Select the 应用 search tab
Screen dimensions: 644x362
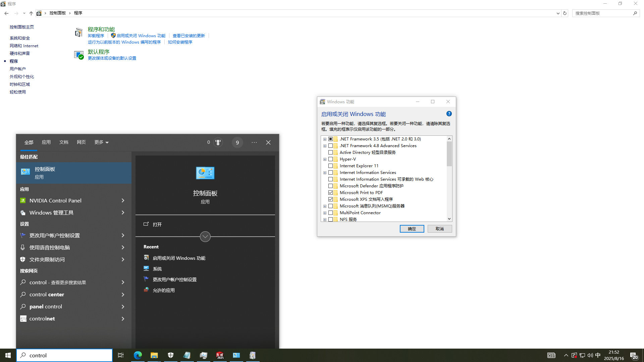click(46, 142)
